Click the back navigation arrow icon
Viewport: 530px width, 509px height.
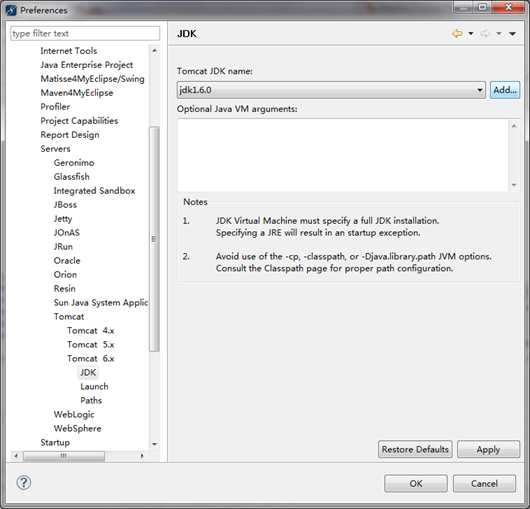coord(457,33)
